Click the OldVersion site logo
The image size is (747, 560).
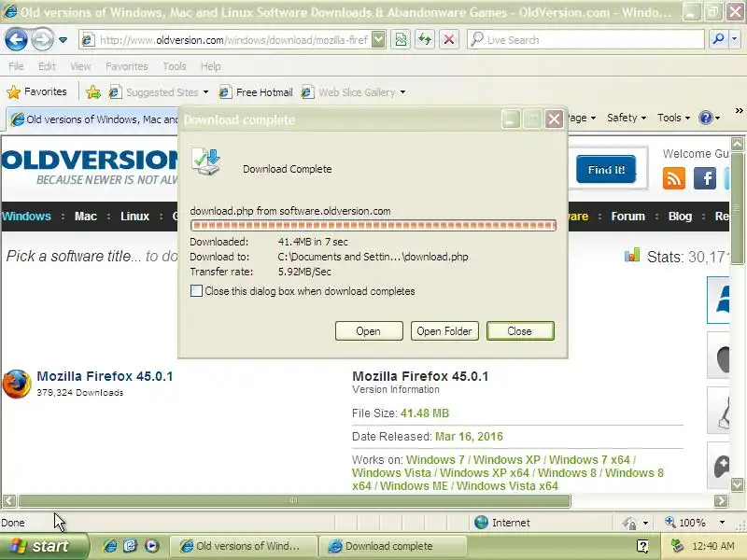coord(91,166)
